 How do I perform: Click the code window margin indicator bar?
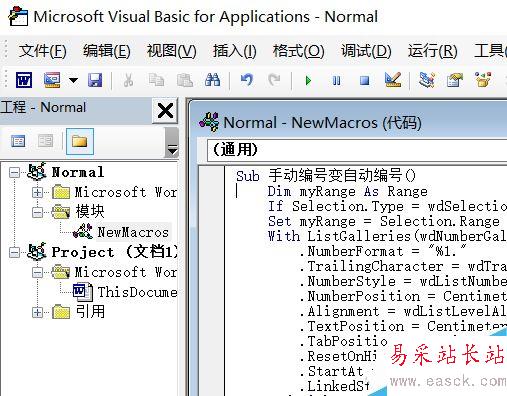212,280
